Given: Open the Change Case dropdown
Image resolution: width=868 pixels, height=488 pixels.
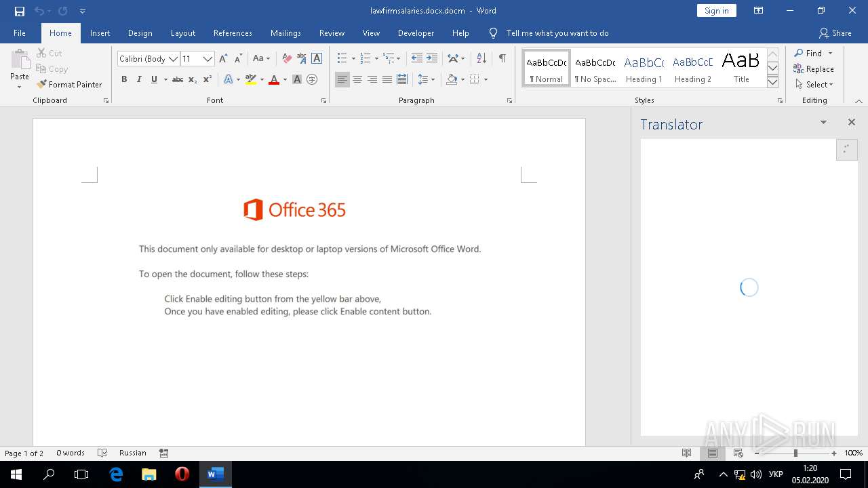Looking at the screenshot, I should click(x=261, y=59).
